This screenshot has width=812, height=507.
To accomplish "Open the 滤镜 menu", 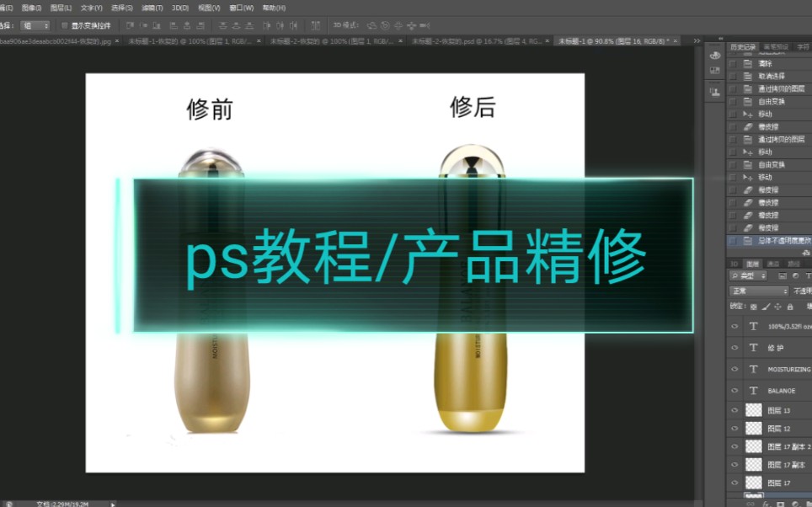I will tap(152, 8).
